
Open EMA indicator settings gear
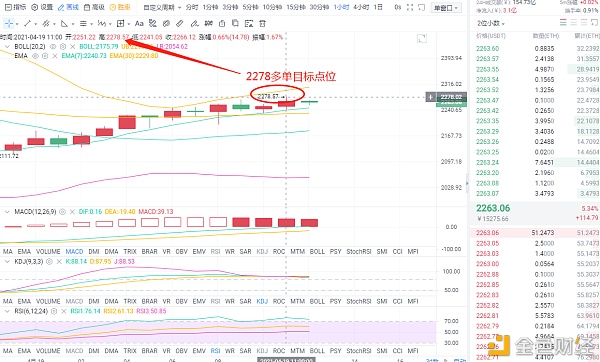45,56
